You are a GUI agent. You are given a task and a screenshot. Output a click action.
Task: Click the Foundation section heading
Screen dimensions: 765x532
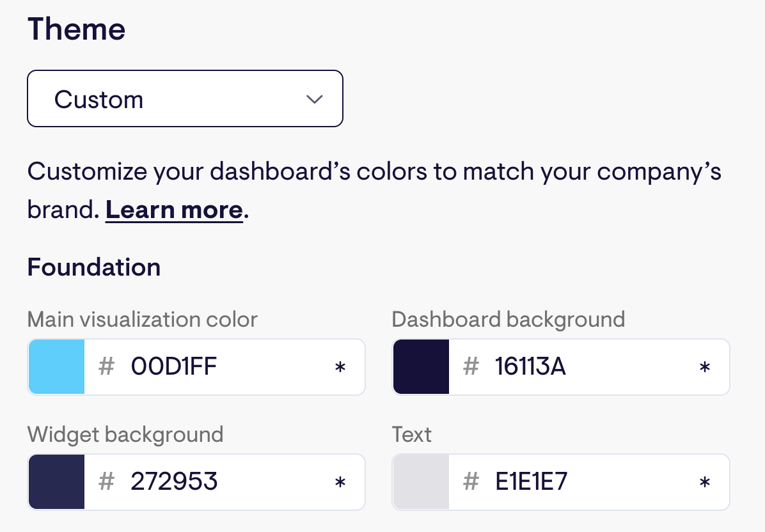pyautogui.click(x=93, y=267)
